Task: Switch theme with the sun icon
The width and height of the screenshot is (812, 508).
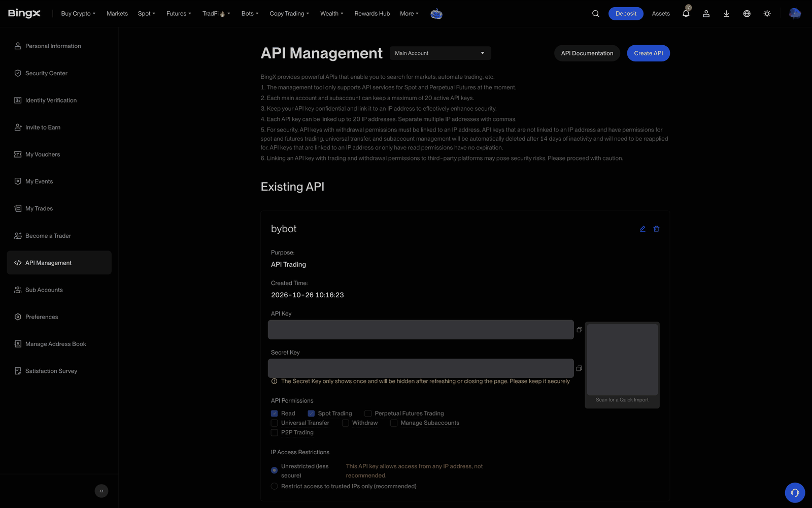Action: (767, 14)
